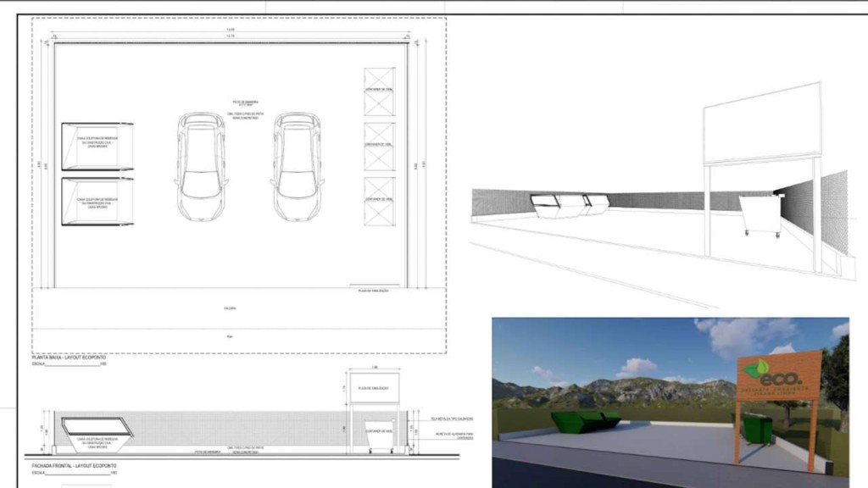The width and height of the screenshot is (868, 488).
Task: Click the skip bins in the perspective sketch
Action: point(569,206)
